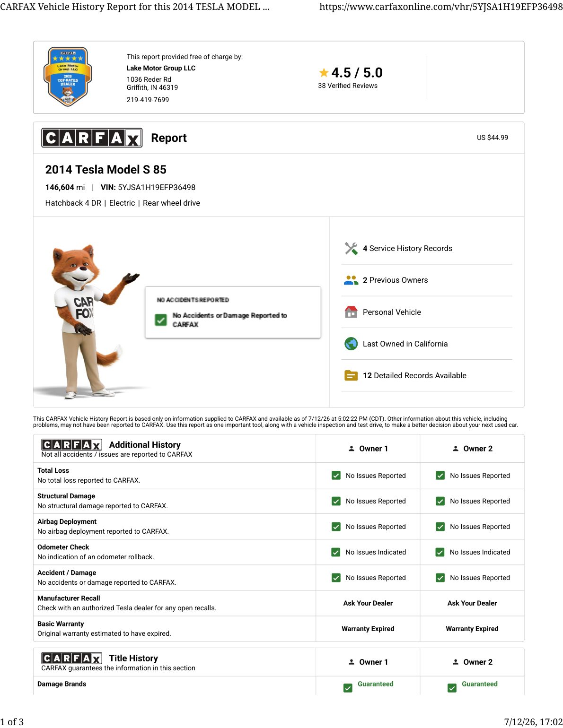This screenshot has height=728, width=563.
Task: Click the California globe icon
Action: pyautogui.click(x=351, y=344)
